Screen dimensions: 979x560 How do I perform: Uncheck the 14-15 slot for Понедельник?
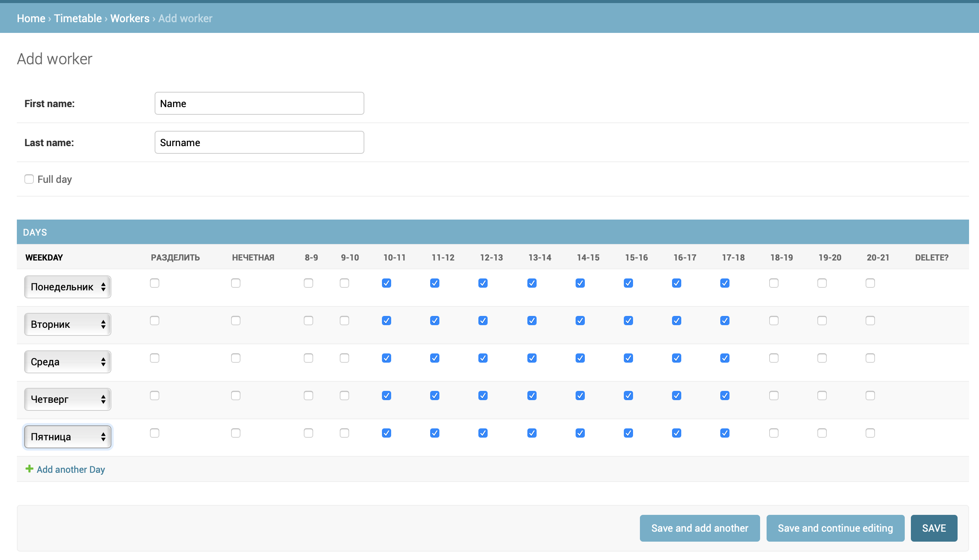(x=580, y=283)
